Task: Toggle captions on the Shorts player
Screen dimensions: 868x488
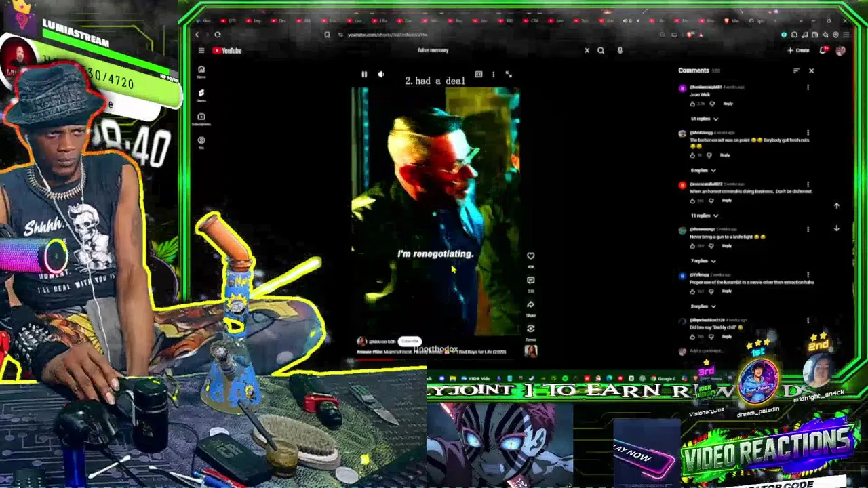Action: coord(478,75)
